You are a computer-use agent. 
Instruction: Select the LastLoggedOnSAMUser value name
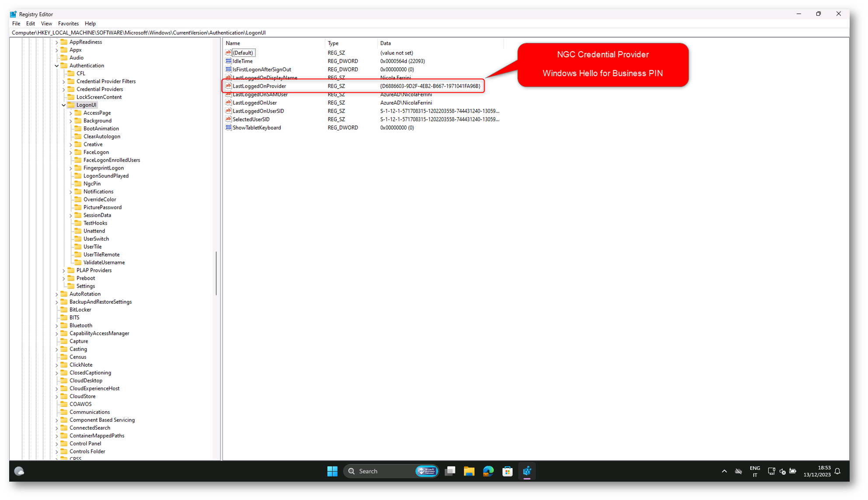[260, 94]
